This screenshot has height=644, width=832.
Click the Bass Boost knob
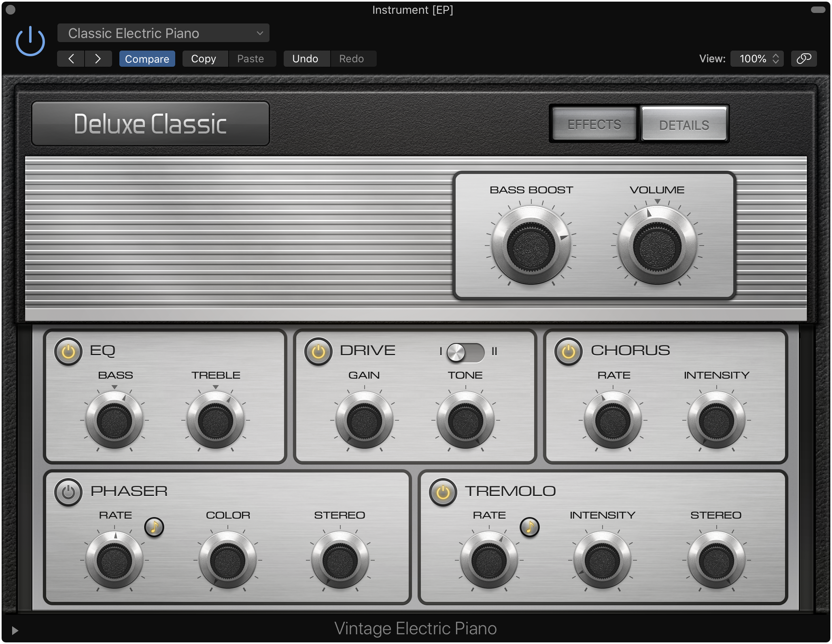click(531, 246)
